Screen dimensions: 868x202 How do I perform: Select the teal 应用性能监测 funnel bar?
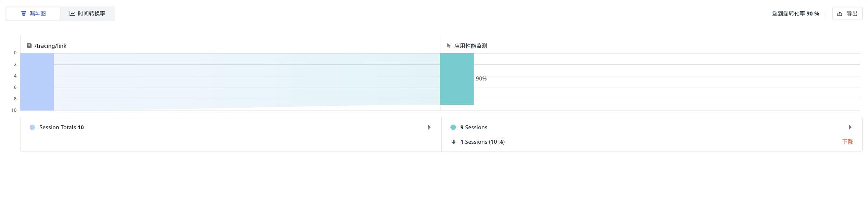pyautogui.click(x=457, y=79)
